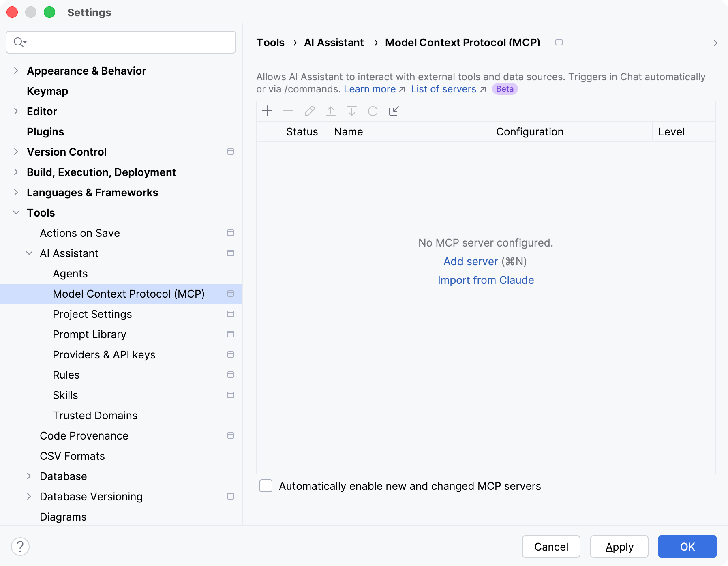
Task: Open Plugins settings page
Action: click(45, 132)
